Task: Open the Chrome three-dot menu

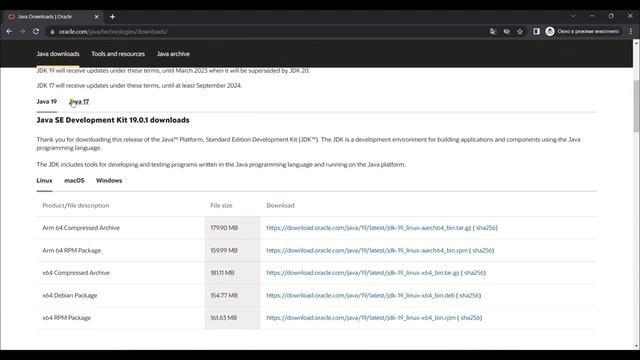Action: coord(631,31)
